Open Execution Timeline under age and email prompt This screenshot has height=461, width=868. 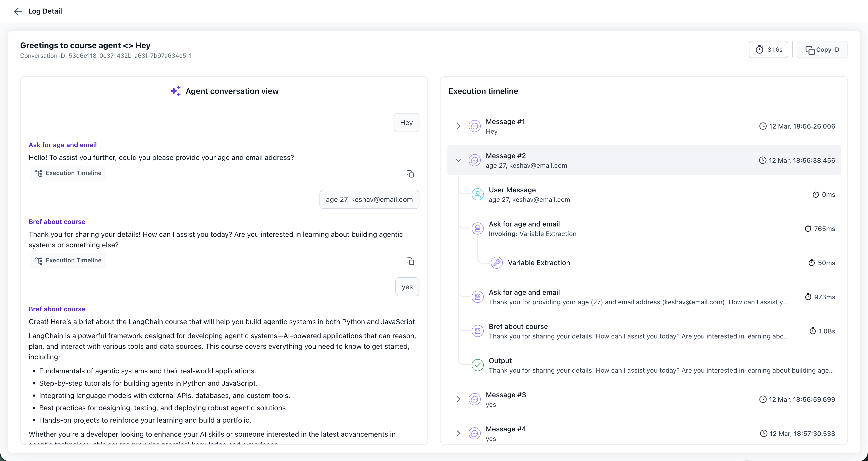click(x=68, y=173)
